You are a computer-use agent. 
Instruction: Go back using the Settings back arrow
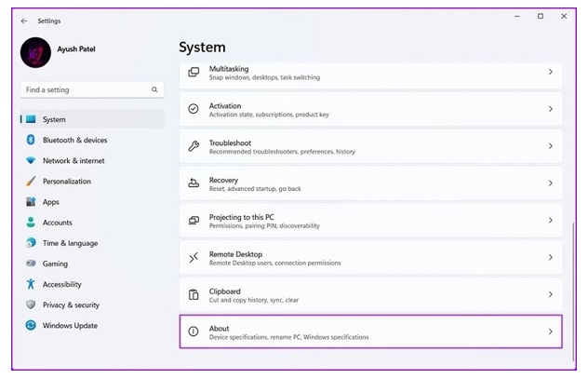24,20
